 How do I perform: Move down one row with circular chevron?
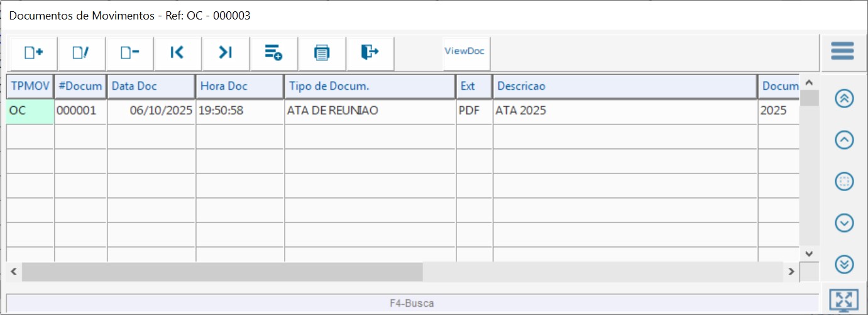[844, 223]
